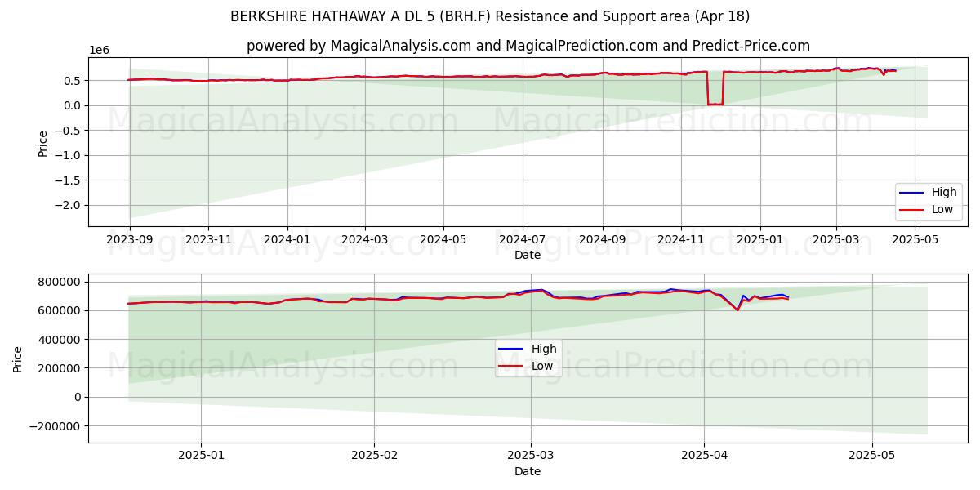Select the '2024-11' date tick label
This screenshot has width=980, height=490.
[681, 240]
